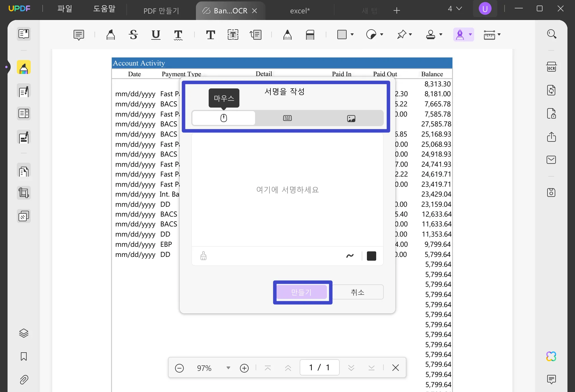Click the 만들기 create button

pos(302,292)
